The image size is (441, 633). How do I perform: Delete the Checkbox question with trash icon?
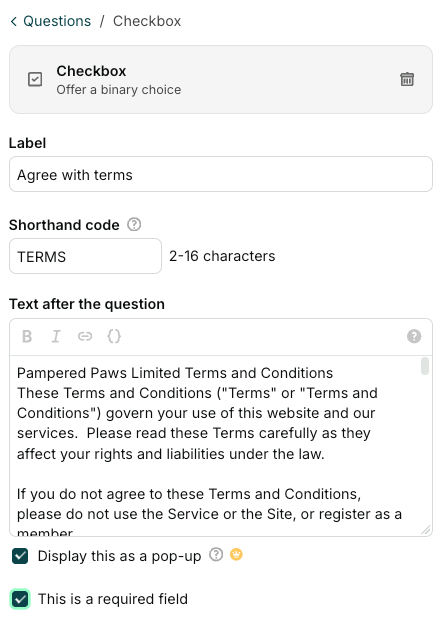(x=407, y=79)
